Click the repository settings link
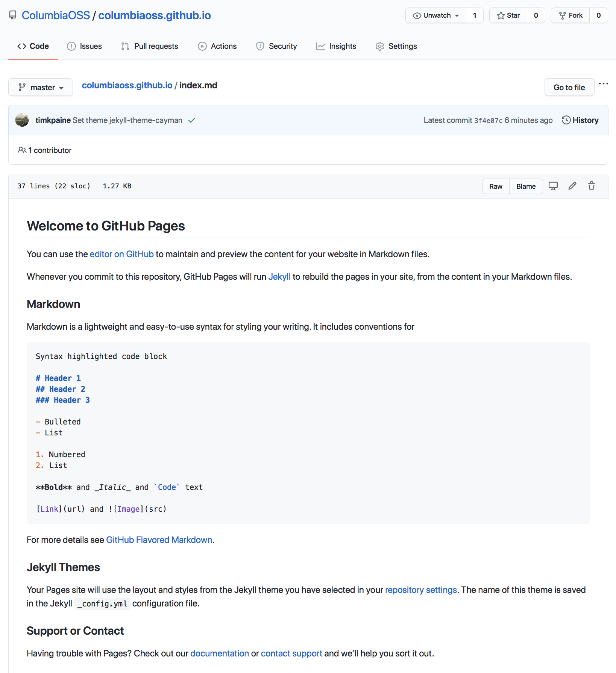The height and width of the screenshot is (673, 616). click(421, 590)
